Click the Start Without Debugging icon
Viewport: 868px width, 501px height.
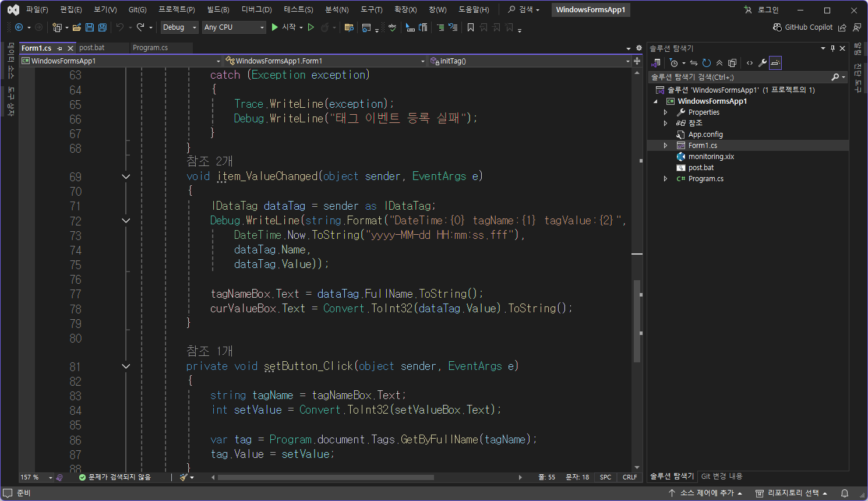pyautogui.click(x=311, y=27)
